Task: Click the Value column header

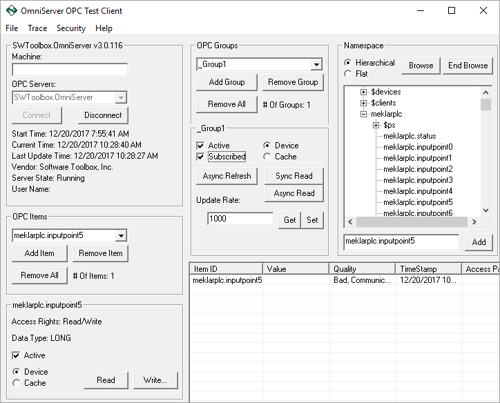Action: 296,269
